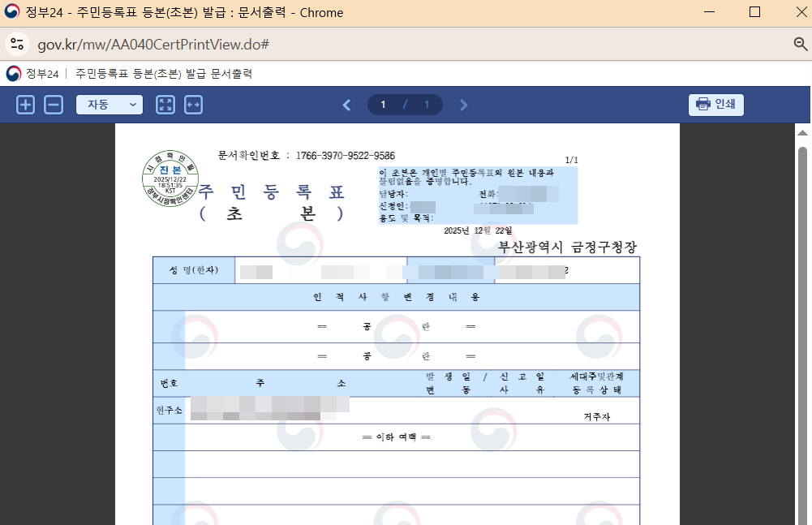
Task: Click the 세대주및관계 column header
Action: [x=596, y=377]
